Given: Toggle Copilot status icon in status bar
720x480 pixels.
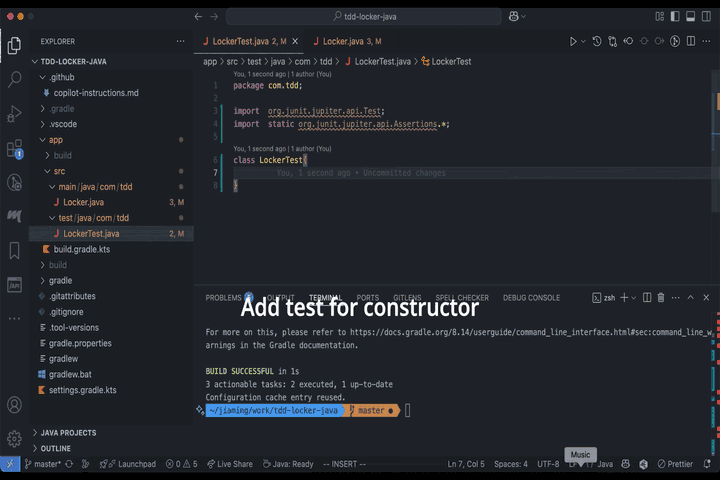Looking at the screenshot, I should [x=625, y=464].
